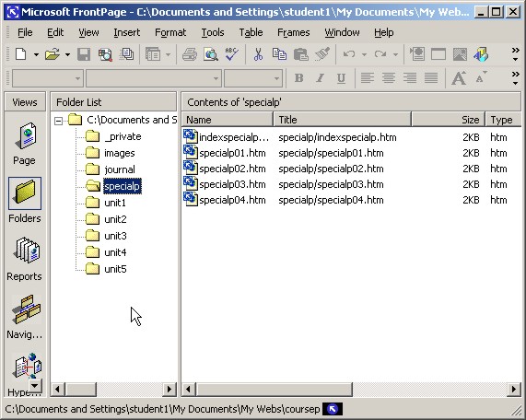Switch to Navigation view

point(25,317)
